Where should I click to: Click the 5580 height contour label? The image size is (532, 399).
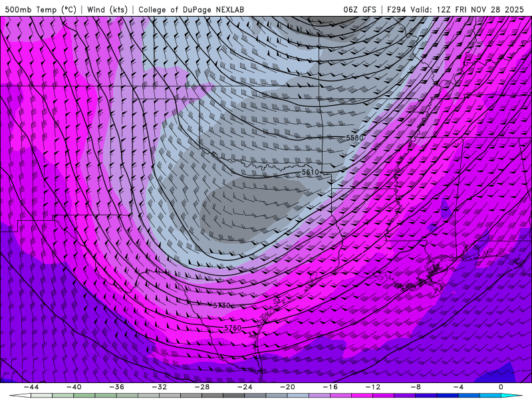[x=354, y=138]
